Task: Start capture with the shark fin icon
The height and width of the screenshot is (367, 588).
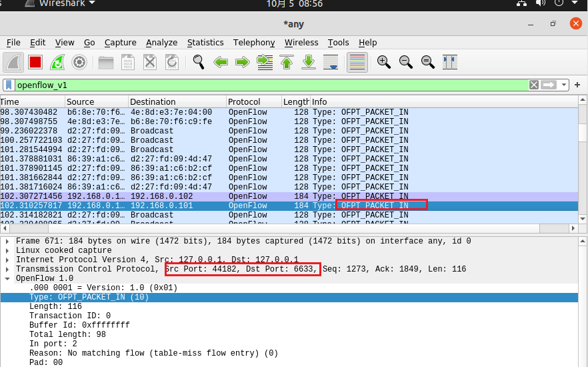Action: click(13, 62)
